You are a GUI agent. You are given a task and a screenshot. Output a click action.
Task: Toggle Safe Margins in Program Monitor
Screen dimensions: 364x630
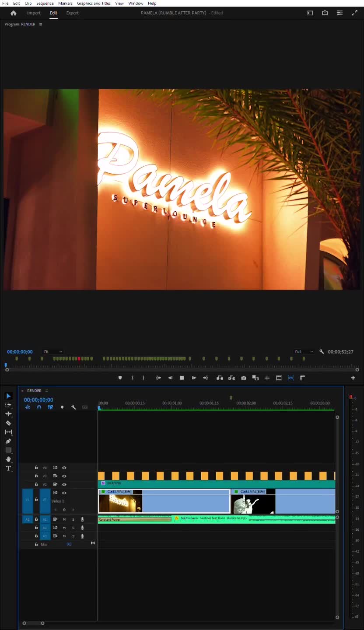click(279, 378)
